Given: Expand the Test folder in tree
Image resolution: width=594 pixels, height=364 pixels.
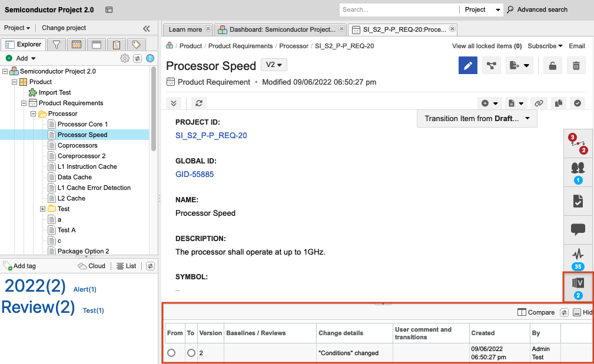Looking at the screenshot, I should coord(43,209).
